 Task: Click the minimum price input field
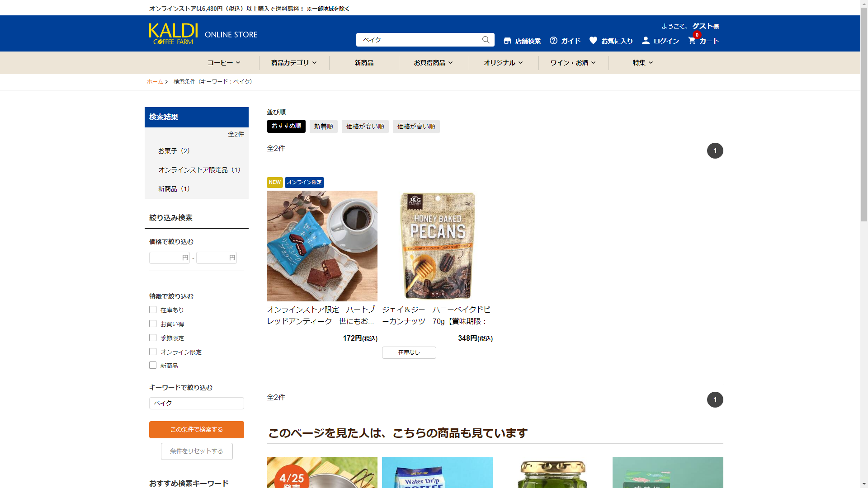coord(166,258)
